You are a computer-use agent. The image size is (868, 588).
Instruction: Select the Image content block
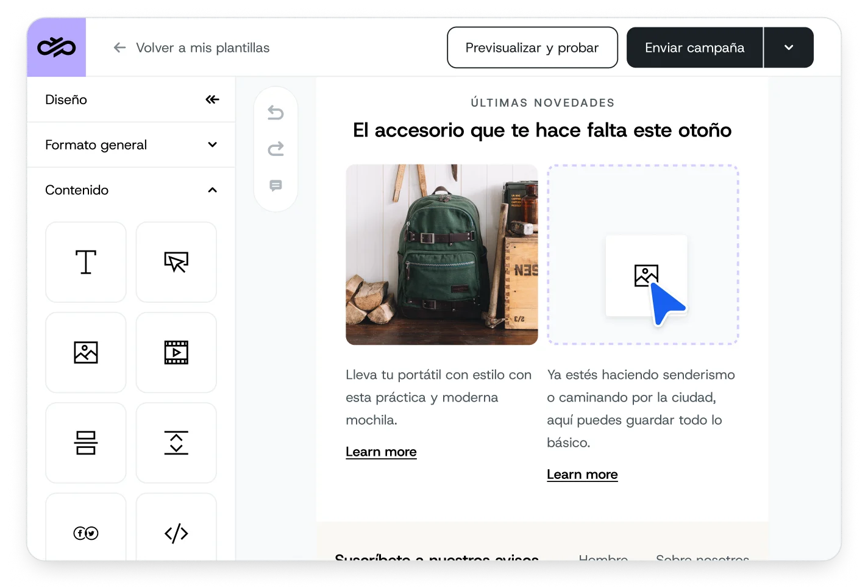86,353
